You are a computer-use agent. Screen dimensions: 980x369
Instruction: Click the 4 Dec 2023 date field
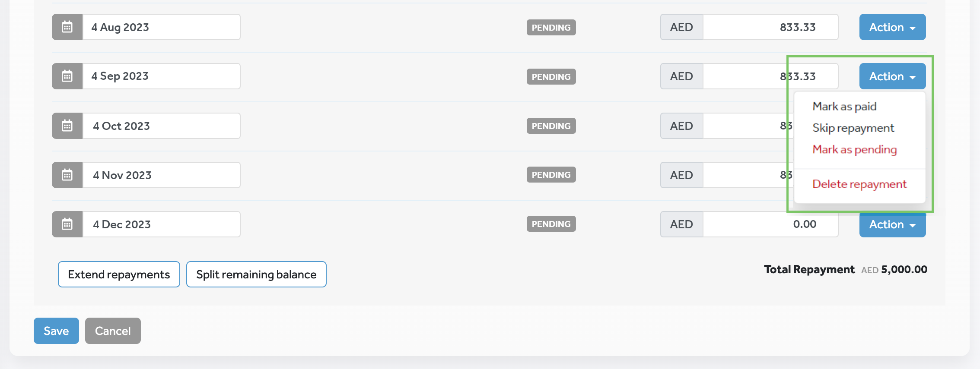[161, 224]
